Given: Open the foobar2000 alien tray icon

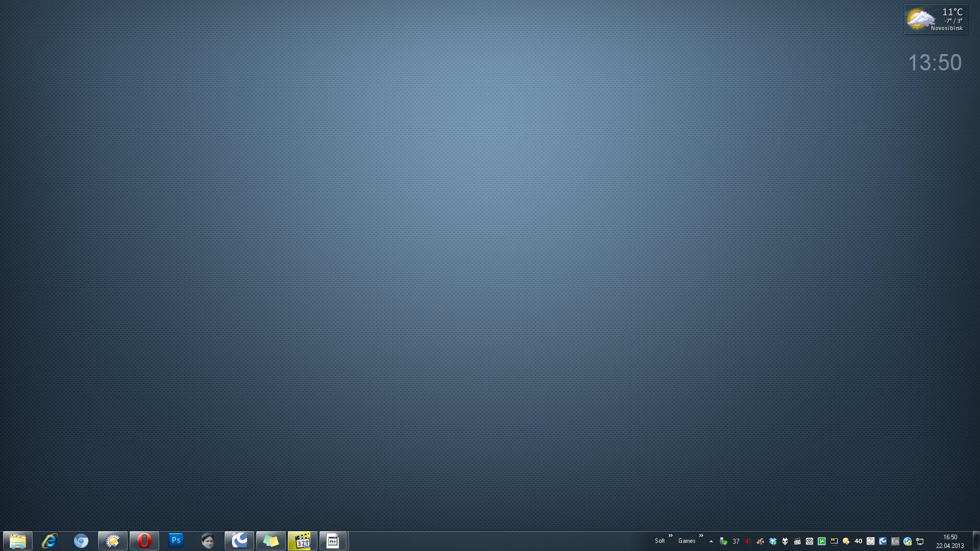Looking at the screenshot, I should (x=785, y=541).
